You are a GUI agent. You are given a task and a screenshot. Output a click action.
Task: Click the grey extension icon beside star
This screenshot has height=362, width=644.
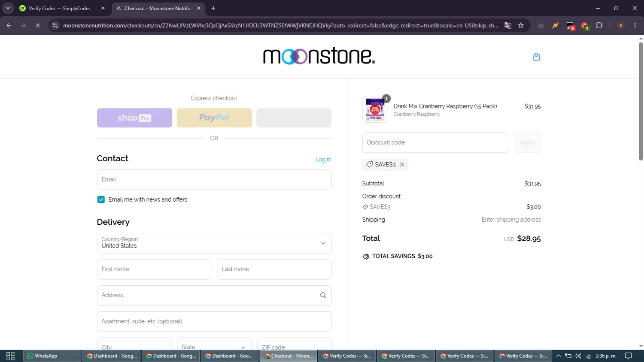click(541, 26)
